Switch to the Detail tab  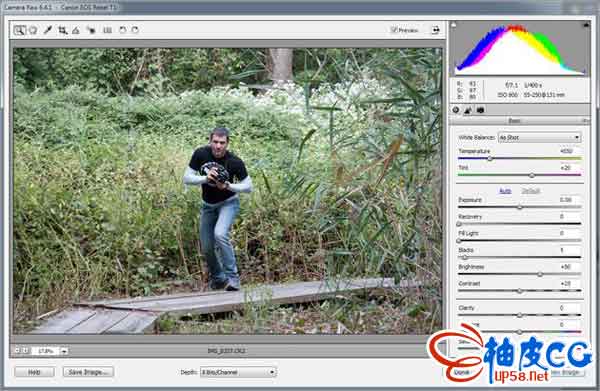468,110
